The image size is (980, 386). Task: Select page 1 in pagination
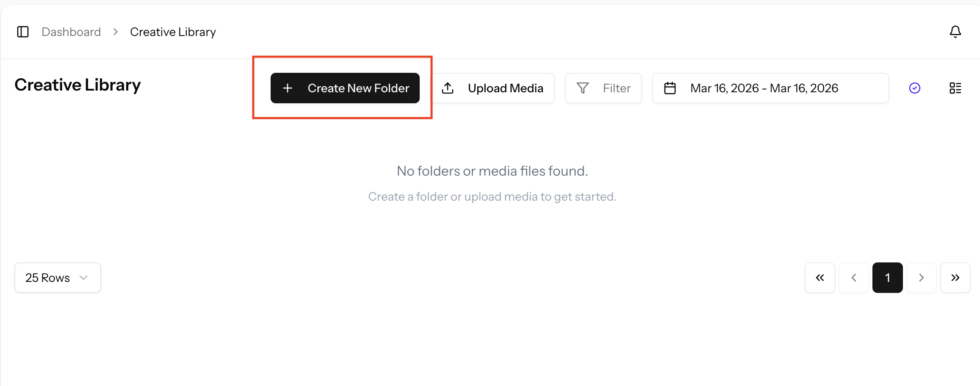(x=888, y=277)
